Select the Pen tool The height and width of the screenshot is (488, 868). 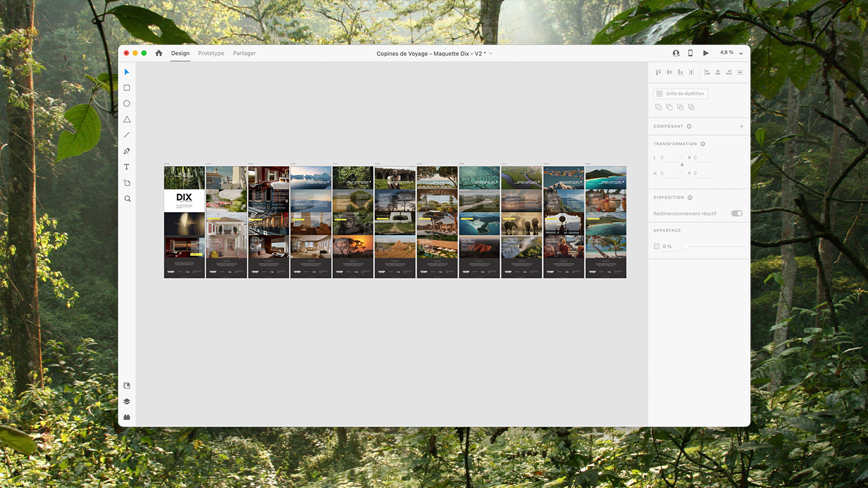[127, 151]
